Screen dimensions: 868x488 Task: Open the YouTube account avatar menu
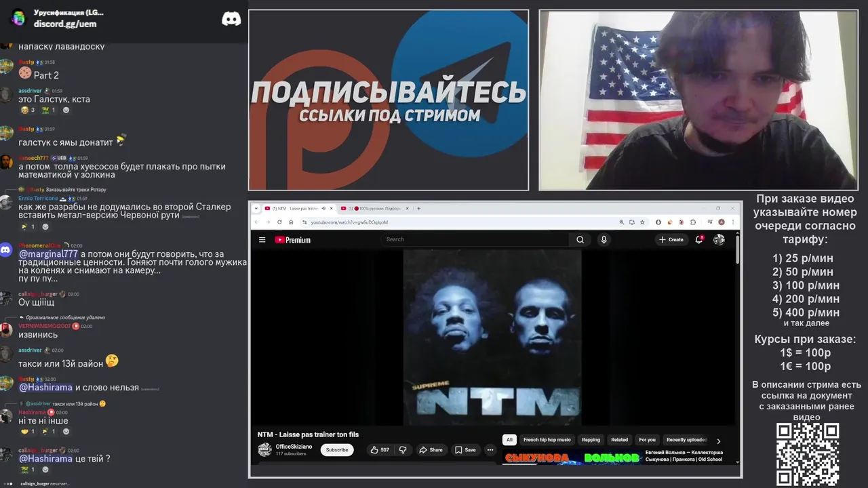pos(719,239)
